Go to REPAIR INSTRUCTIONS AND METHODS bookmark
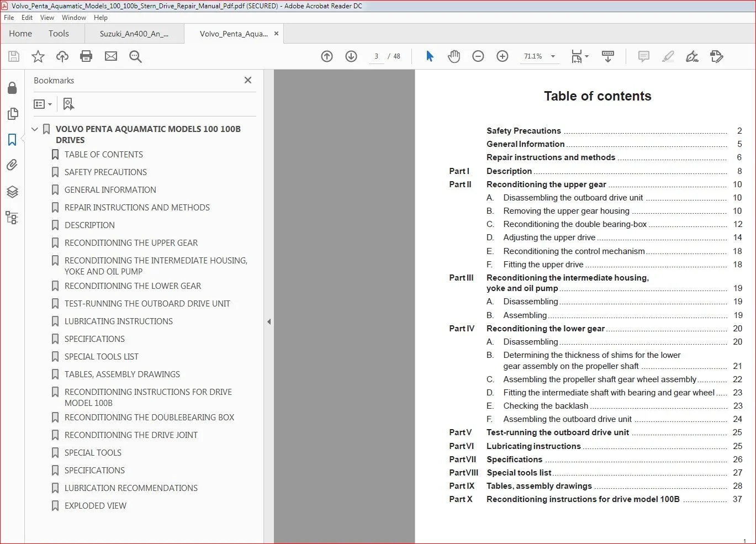Image resolution: width=756 pixels, height=544 pixels. click(x=137, y=208)
